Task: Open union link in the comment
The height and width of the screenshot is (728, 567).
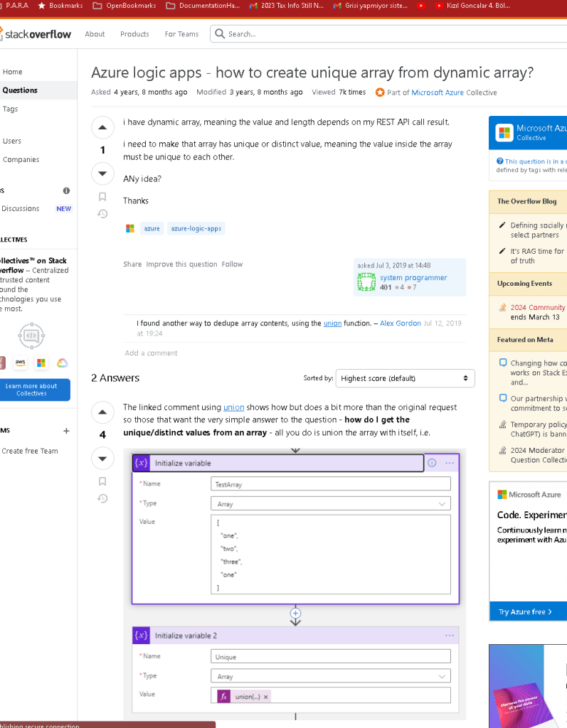Action: (333, 323)
